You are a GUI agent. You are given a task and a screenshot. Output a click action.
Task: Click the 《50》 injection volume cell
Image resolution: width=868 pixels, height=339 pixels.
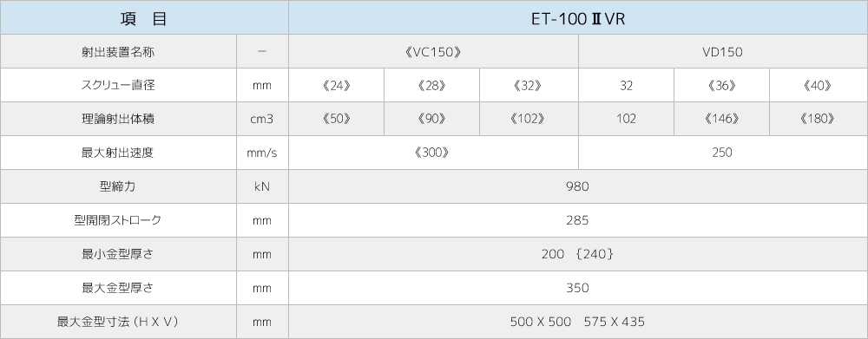point(337,119)
